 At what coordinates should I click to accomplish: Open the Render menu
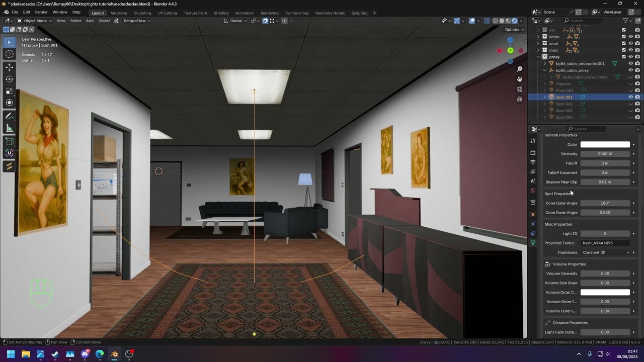(x=41, y=12)
